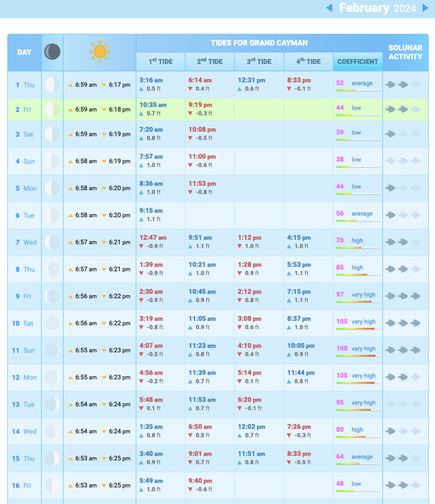Click the February 2024 month title

pyautogui.click(x=377, y=8)
